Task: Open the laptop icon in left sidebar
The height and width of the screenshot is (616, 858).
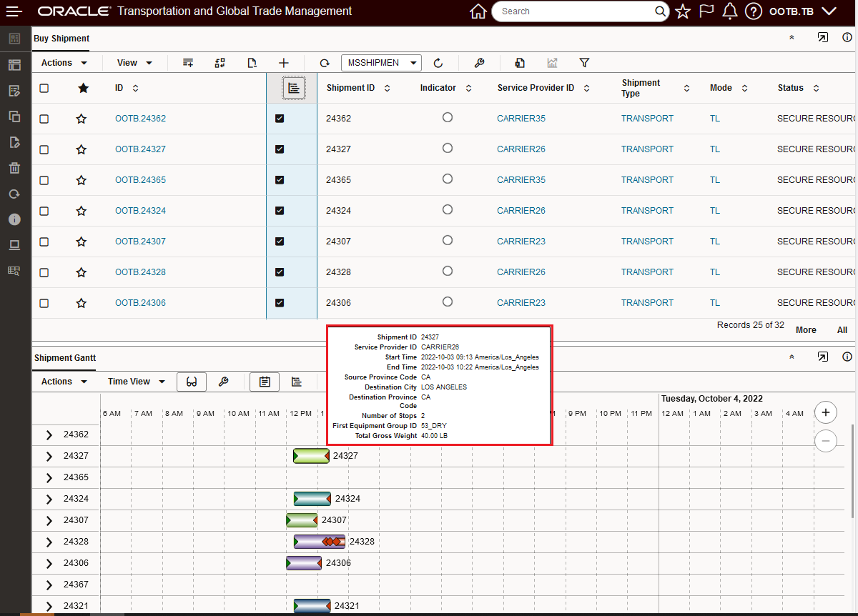Action: point(14,245)
